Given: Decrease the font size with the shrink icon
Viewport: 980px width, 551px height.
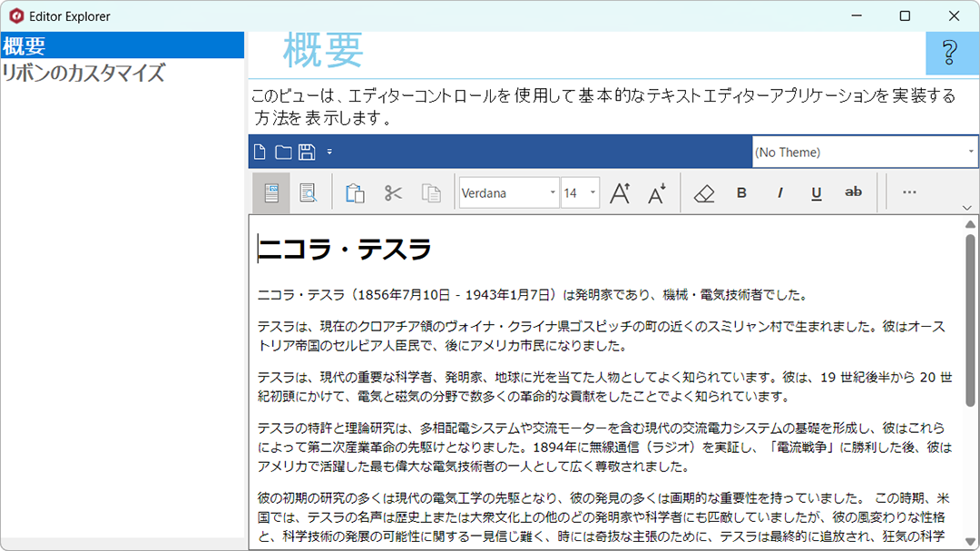Looking at the screenshot, I should (x=657, y=192).
